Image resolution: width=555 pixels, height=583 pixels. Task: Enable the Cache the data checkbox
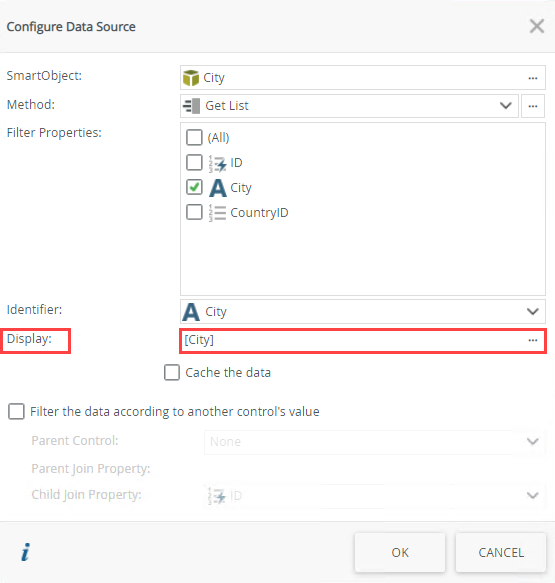pyautogui.click(x=172, y=373)
